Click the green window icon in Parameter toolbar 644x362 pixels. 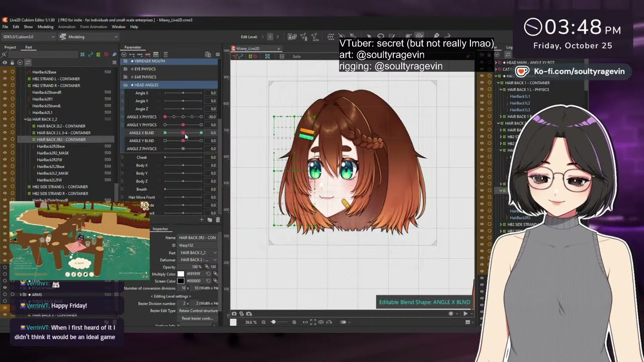point(156,54)
